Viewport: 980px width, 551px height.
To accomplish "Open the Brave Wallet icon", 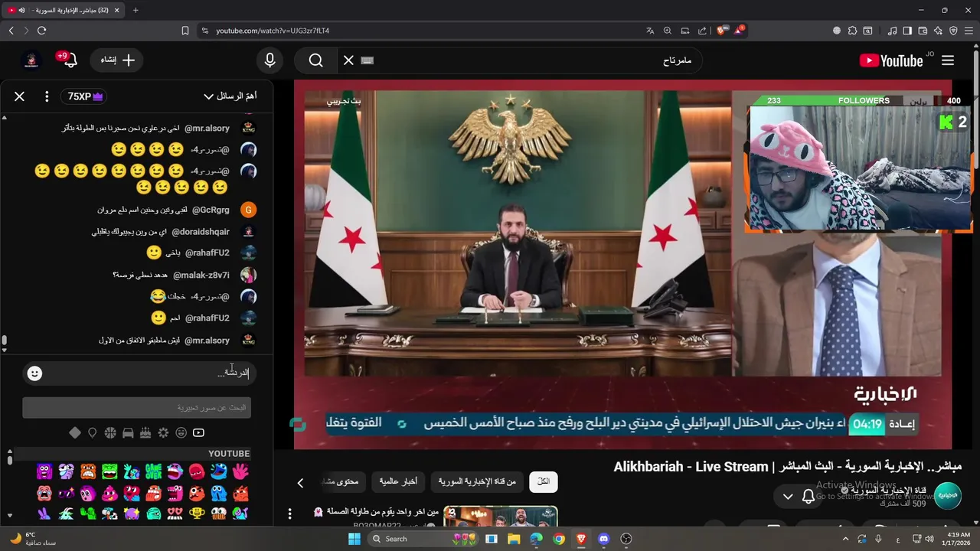I will tap(923, 31).
